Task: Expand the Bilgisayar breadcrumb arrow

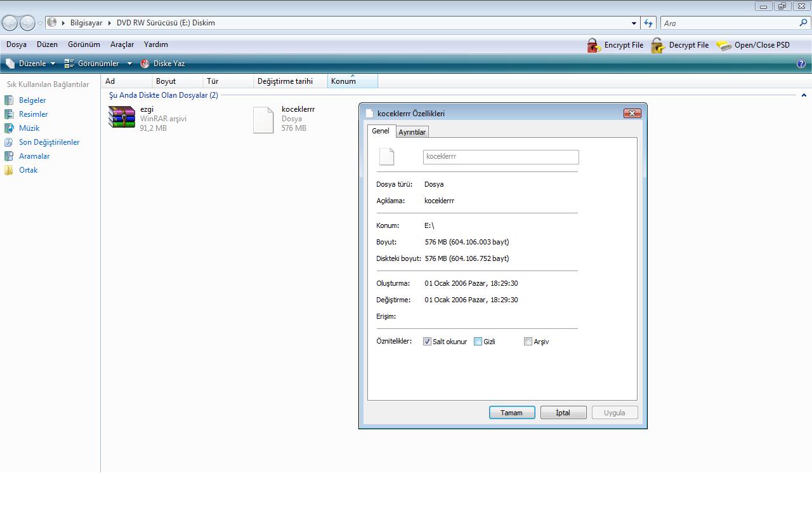Action: pyautogui.click(x=109, y=23)
